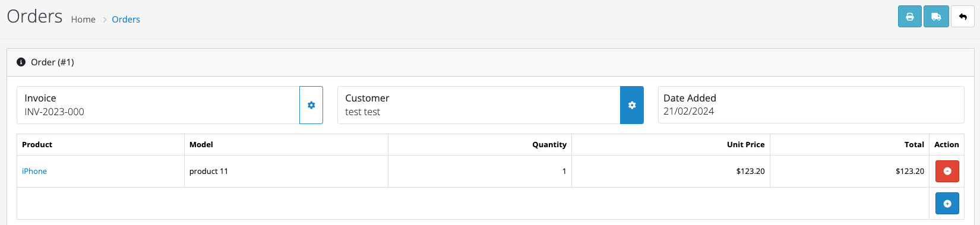
Task: Click the gear icon beside Invoice field
Action: (311, 105)
